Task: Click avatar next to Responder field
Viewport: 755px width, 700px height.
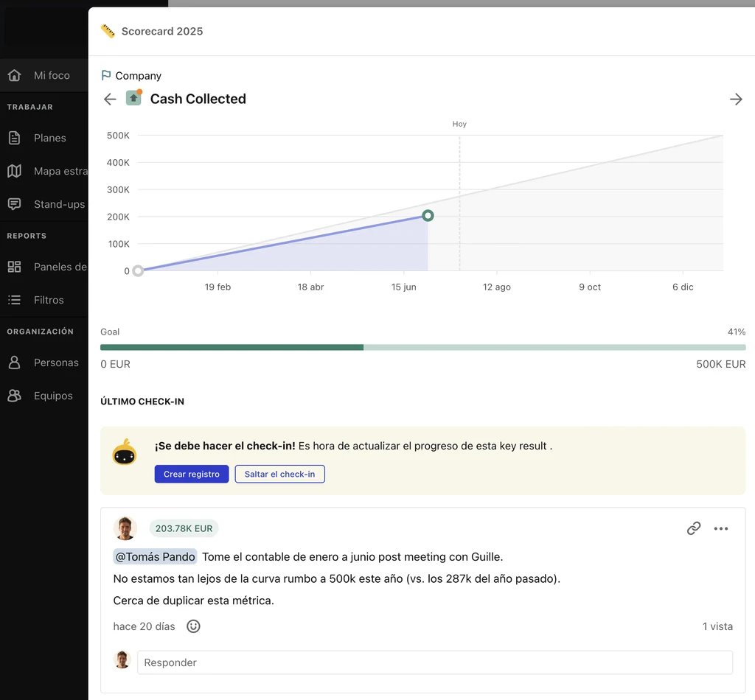Action: tap(122, 659)
